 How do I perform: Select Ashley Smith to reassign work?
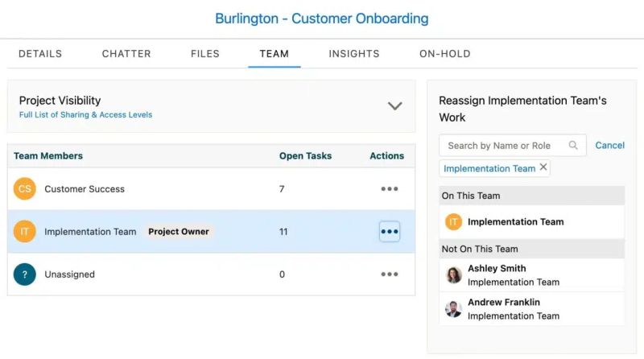pos(532,274)
